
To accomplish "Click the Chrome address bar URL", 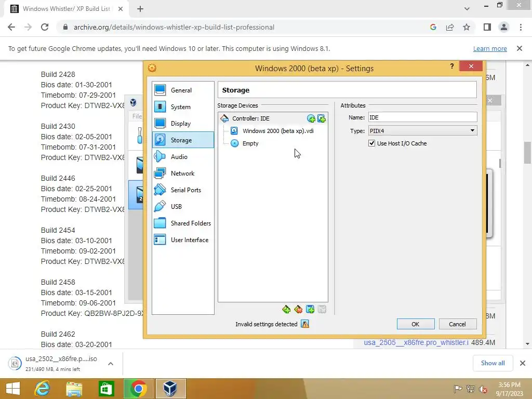I will point(174,27).
